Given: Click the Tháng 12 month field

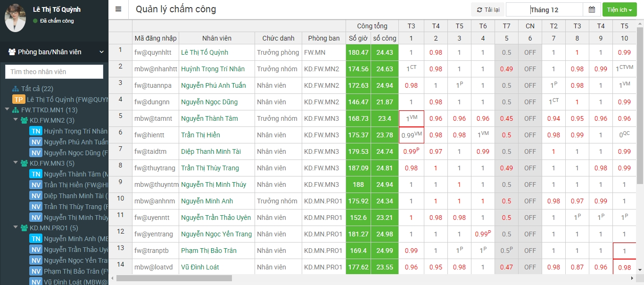Looking at the screenshot, I should (544, 10).
